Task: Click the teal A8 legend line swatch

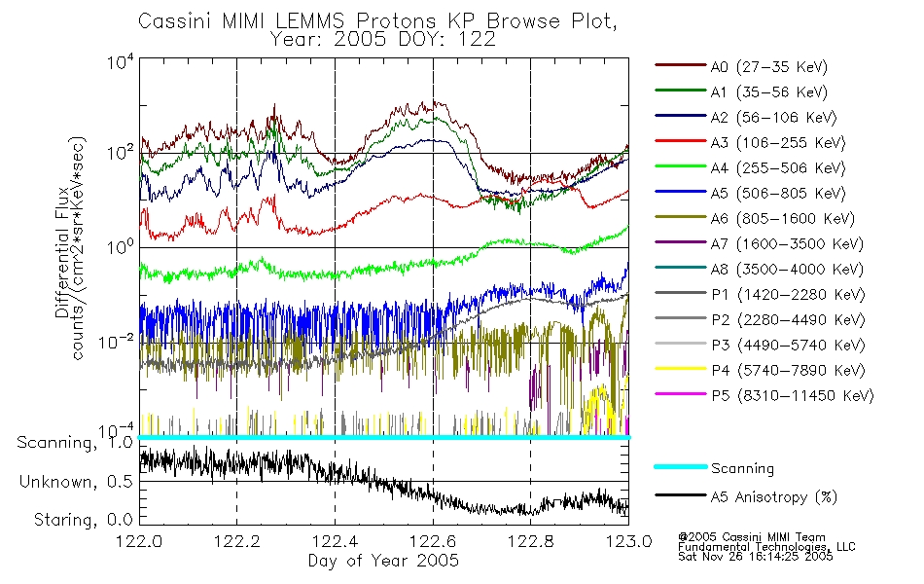Action: pyautogui.click(x=680, y=268)
